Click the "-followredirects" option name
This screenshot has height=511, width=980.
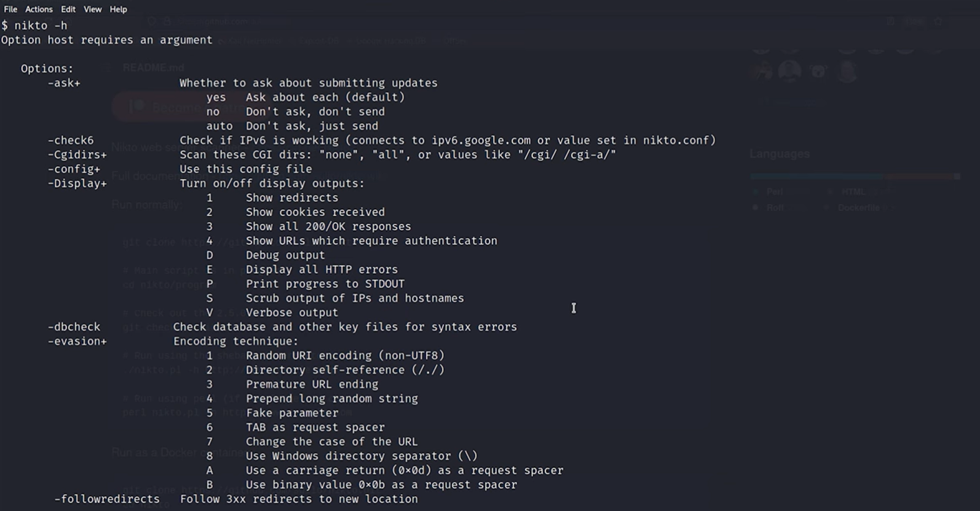107,499
